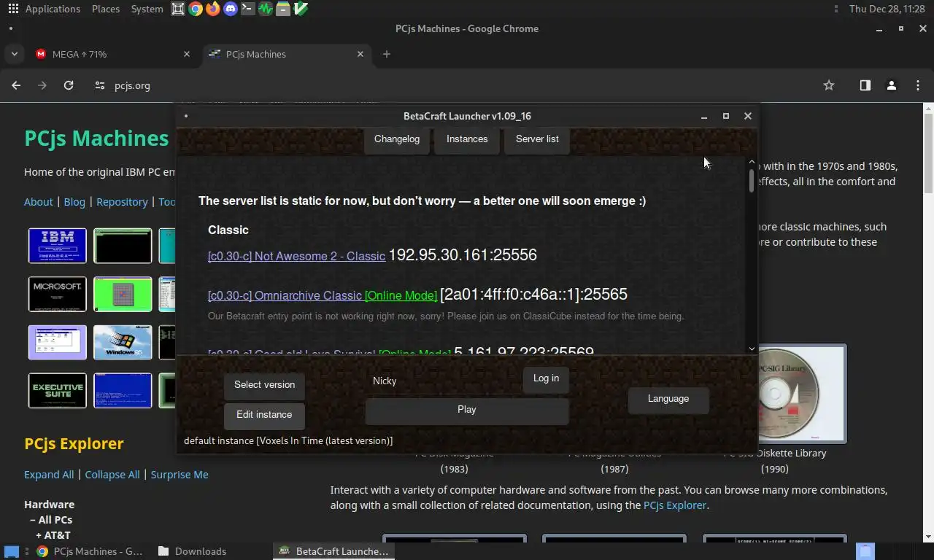The height and width of the screenshot is (560, 934).
Task: Click the server list scroll down arrow
Action: (752, 349)
